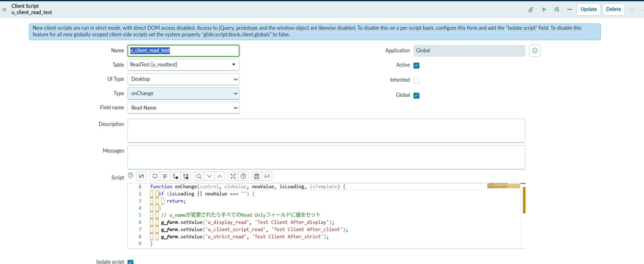644x264 pixels.
Task: Click the strict mode info banner
Action: coord(315,32)
